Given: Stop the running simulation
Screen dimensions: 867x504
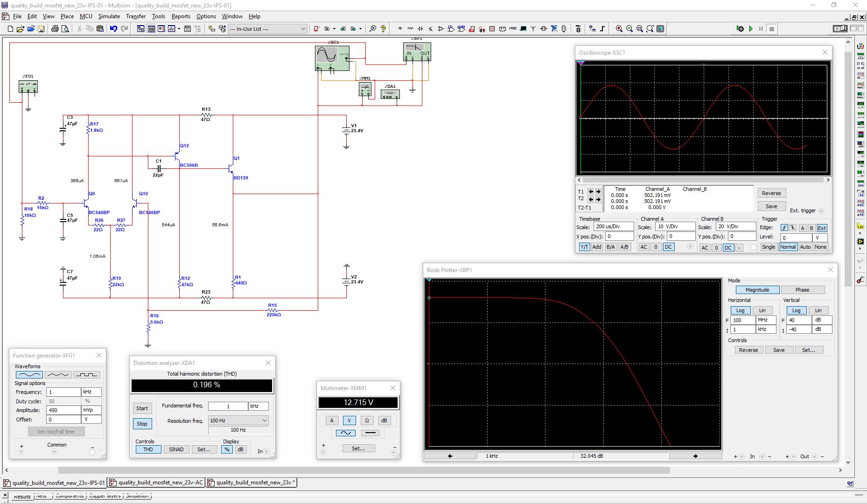Looking at the screenshot, I should point(772,29).
